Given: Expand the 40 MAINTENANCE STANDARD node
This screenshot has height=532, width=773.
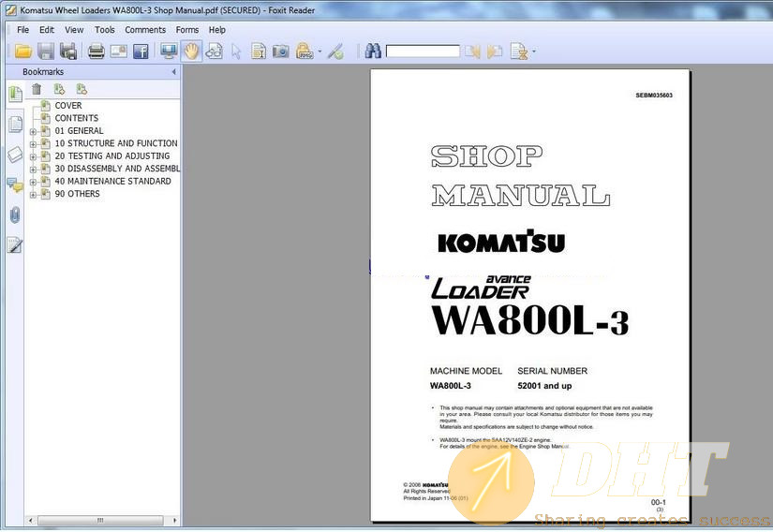Looking at the screenshot, I should click(33, 183).
